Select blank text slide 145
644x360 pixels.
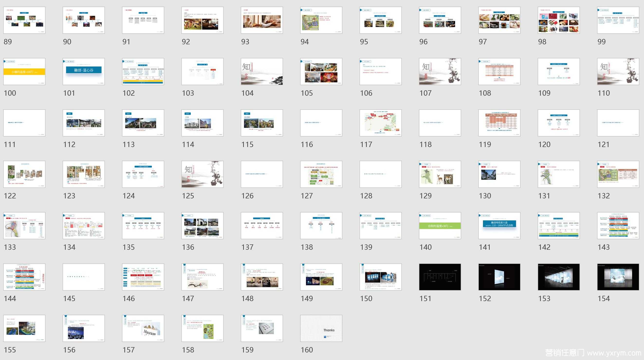[84, 277]
